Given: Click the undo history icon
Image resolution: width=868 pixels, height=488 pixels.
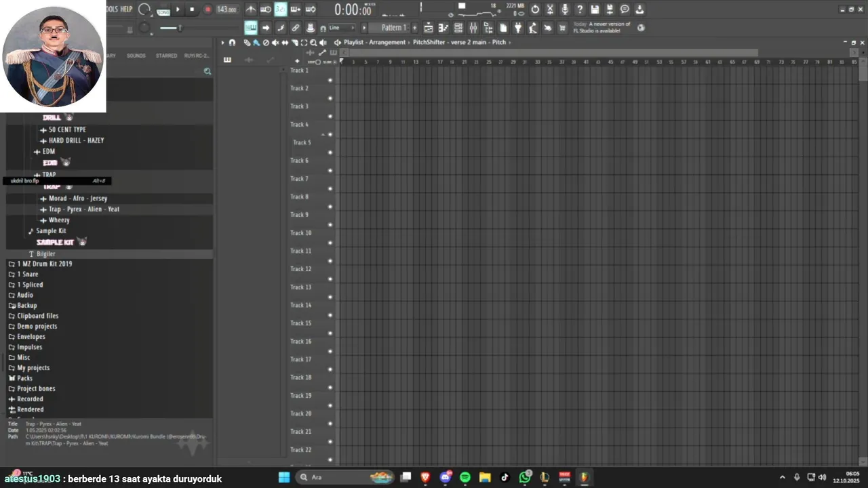Looking at the screenshot, I should 535,9.
